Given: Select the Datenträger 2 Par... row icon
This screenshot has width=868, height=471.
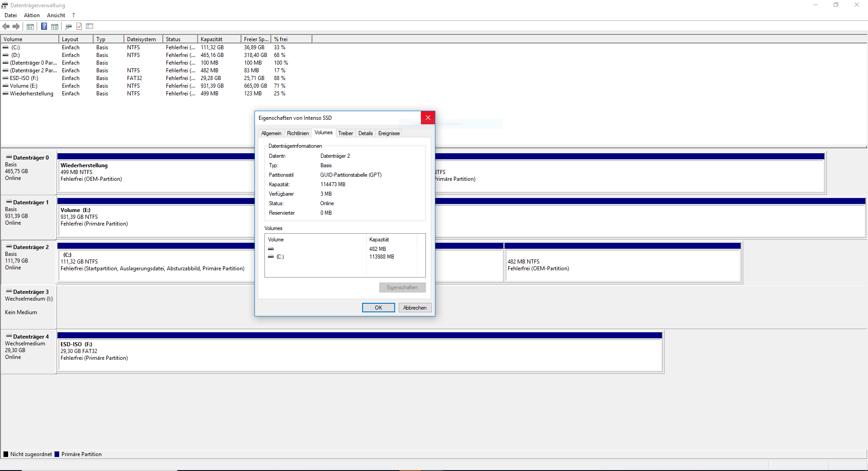Looking at the screenshot, I should point(5,71).
